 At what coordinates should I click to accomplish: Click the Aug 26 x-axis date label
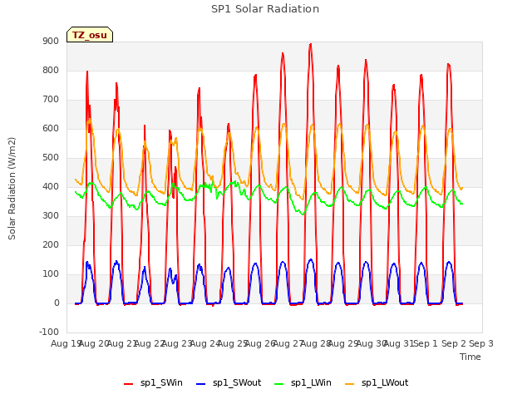point(259,343)
